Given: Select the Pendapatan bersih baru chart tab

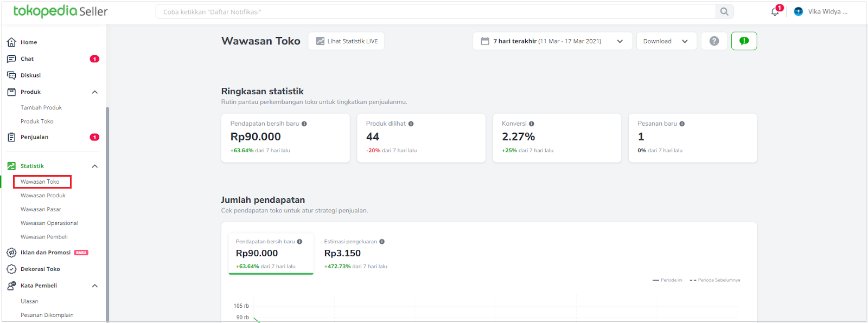Looking at the screenshot, I should click(271, 254).
